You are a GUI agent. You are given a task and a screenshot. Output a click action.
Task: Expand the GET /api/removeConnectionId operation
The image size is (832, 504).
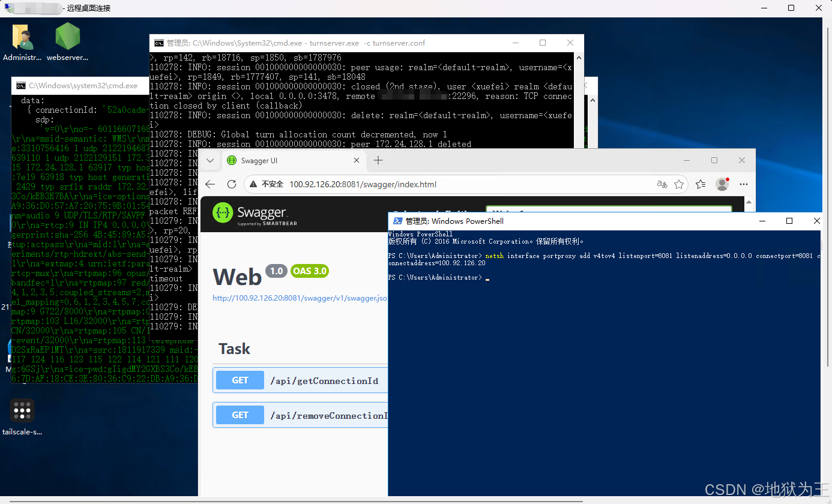300,415
